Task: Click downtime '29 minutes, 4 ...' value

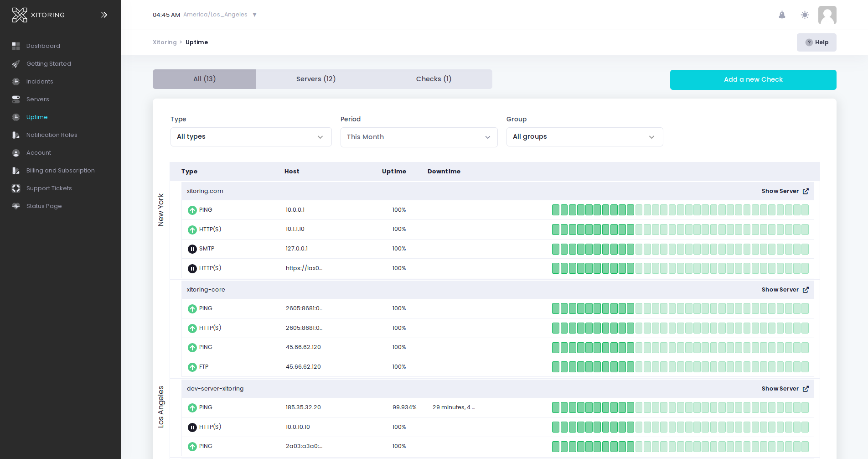Action: (454, 407)
